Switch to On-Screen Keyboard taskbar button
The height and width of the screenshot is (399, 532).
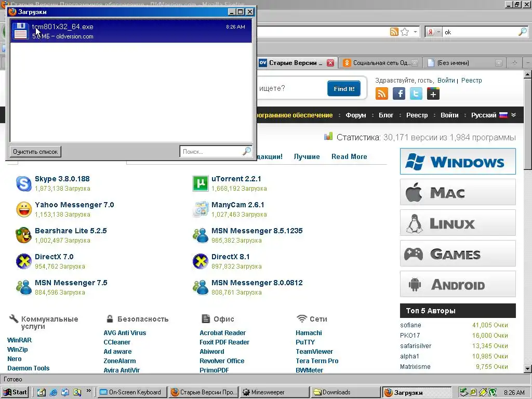pyautogui.click(x=132, y=392)
